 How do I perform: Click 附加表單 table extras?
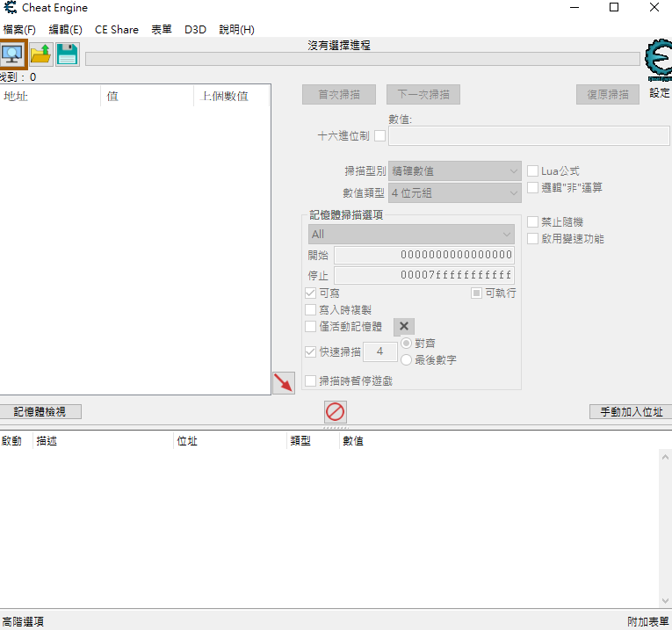tap(648, 622)
